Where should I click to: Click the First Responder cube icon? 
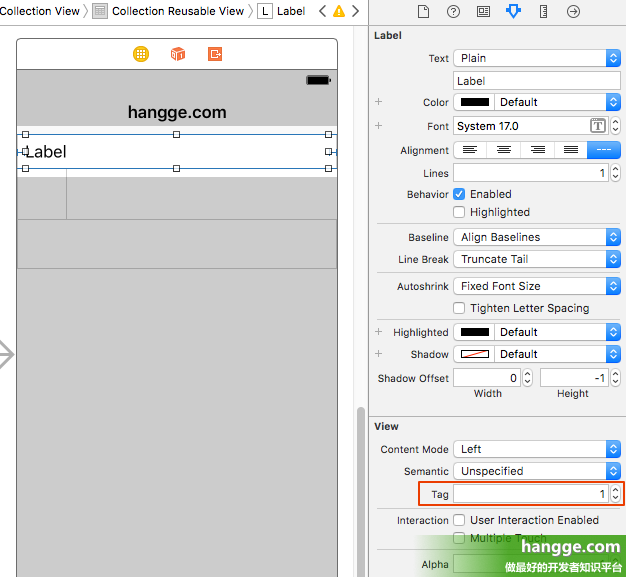pyautogui.click(x=178, y=54)
